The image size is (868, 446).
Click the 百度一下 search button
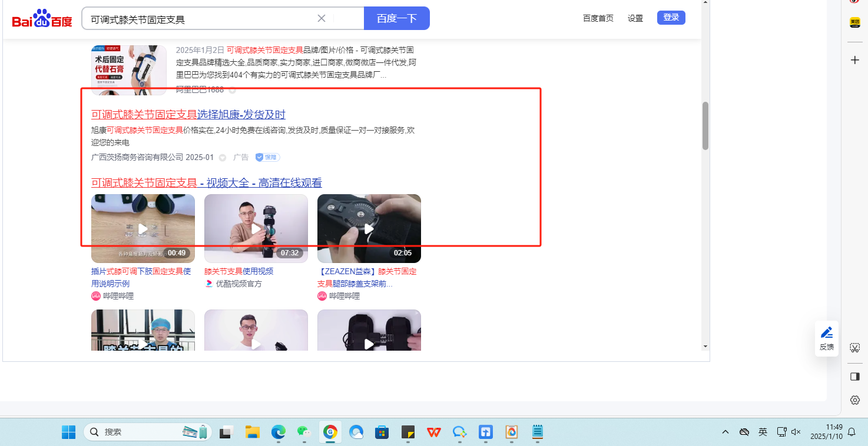[397, 18]
